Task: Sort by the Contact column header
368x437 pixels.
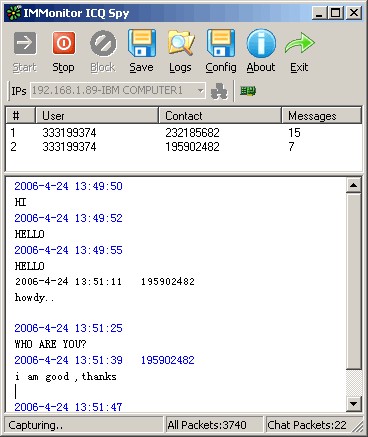Action: click(220, 116)
